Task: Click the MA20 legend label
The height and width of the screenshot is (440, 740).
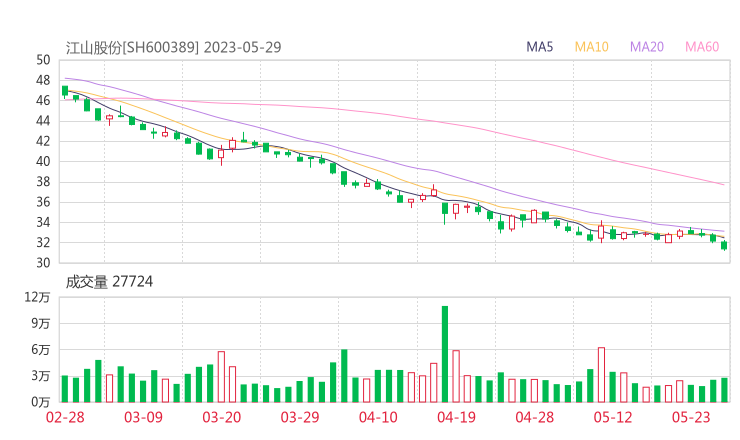Action: point(647,47)
